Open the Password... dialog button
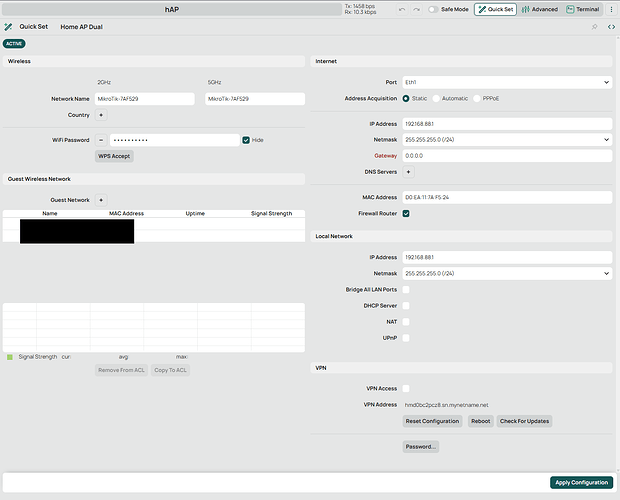Viewport: 620px width, 500px height. pyautogui.click(x=421, y=447)
